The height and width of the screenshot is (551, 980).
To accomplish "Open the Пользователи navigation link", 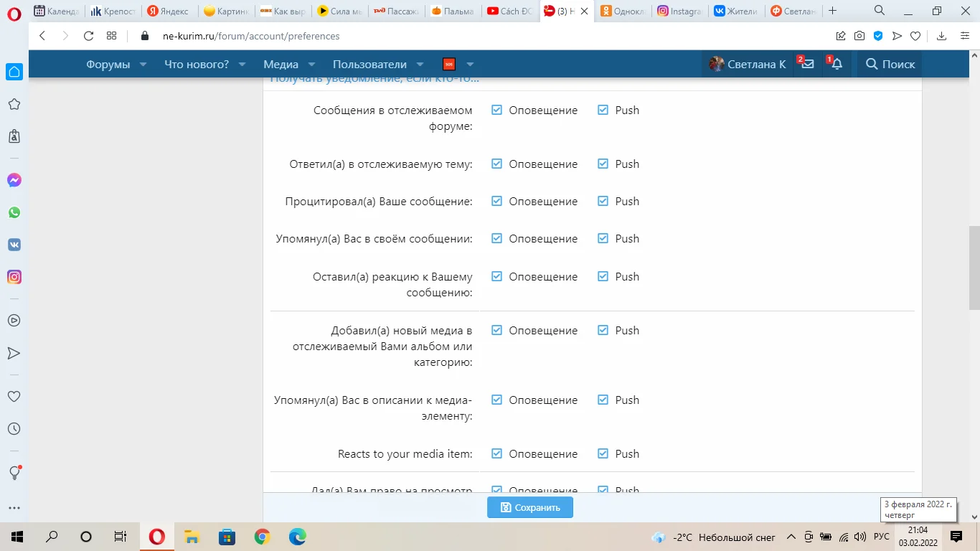I will (x=369, y=64).
